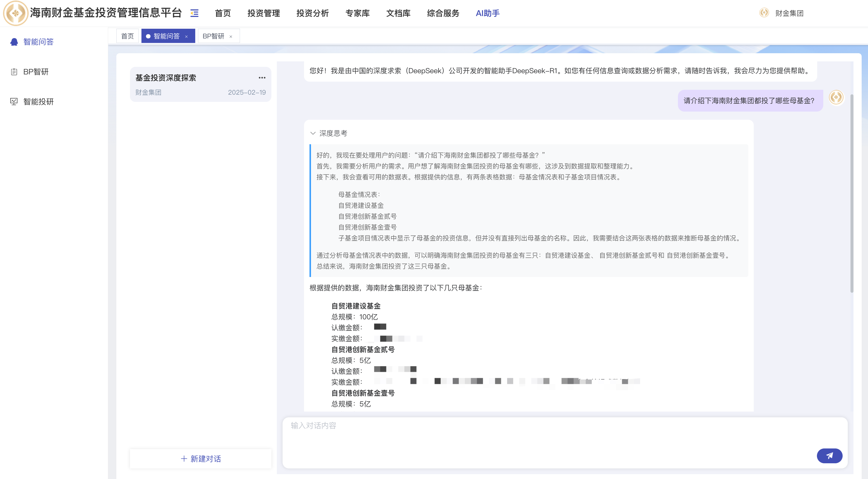Open 智能投研 in the sidebar
868x479 pixels.
point(38,102)
